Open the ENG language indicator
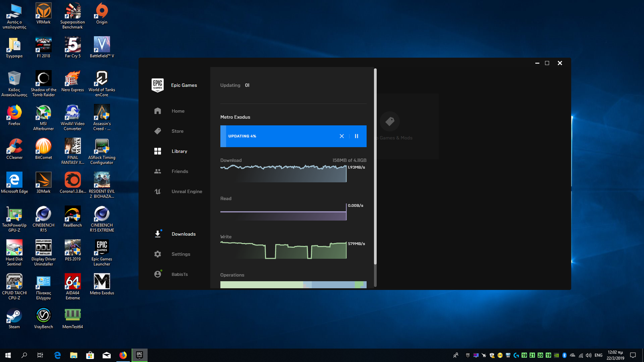This screenshot has height=362, width=644. 599,355
